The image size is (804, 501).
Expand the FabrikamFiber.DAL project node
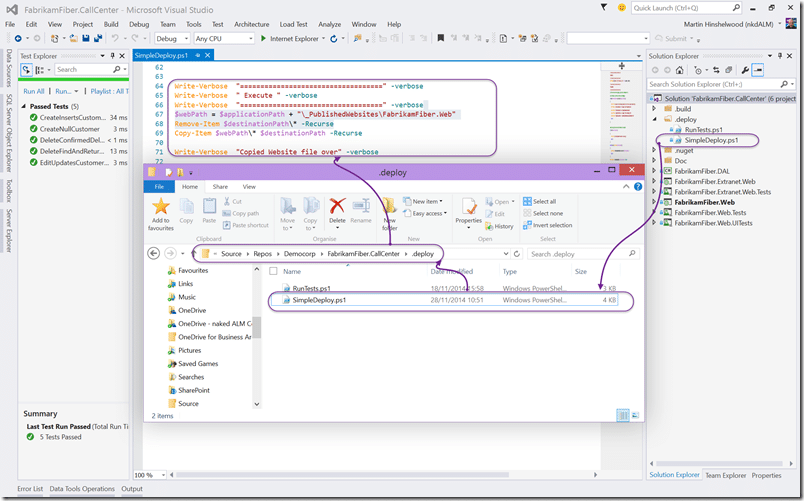[654, 171]
